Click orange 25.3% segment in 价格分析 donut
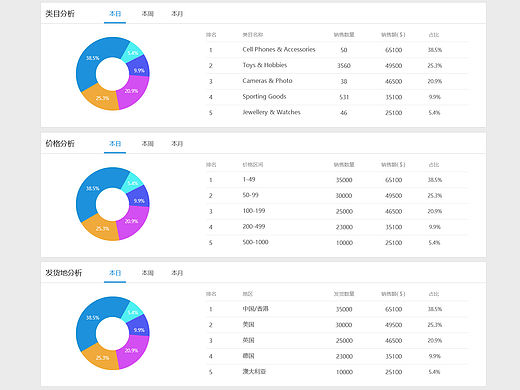Viewport: 520px width, 390px height. tap(102, 229)
